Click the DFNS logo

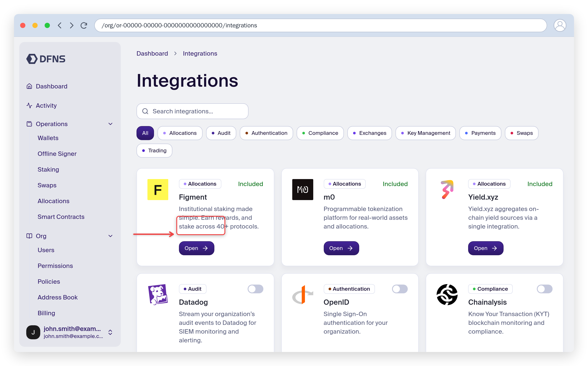click(46, 59)
